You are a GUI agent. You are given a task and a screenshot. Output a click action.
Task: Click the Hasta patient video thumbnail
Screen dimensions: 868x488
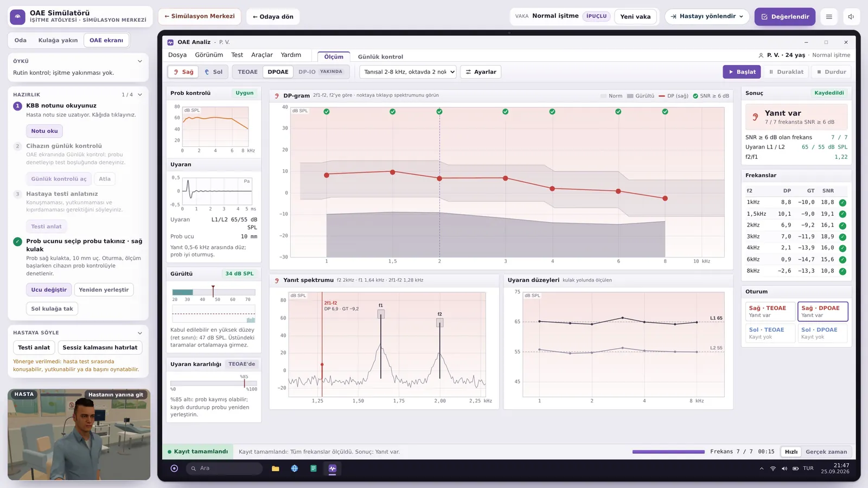tap(79, 435)
